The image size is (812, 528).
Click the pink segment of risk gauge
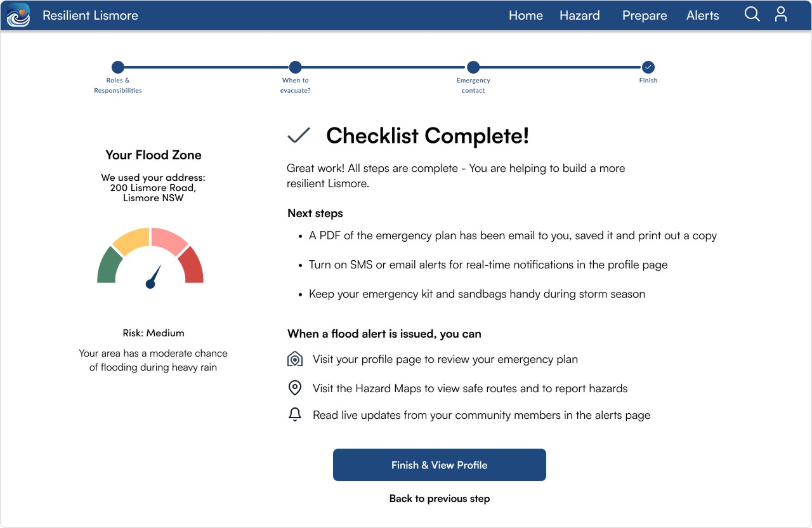coord(169,241)
